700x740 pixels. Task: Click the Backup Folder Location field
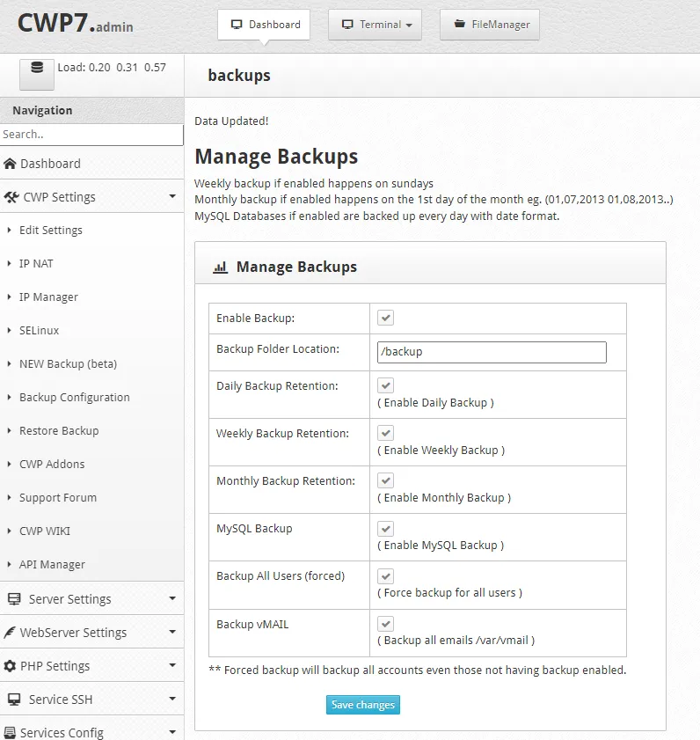pyautogui.click(x=492, y=352)
